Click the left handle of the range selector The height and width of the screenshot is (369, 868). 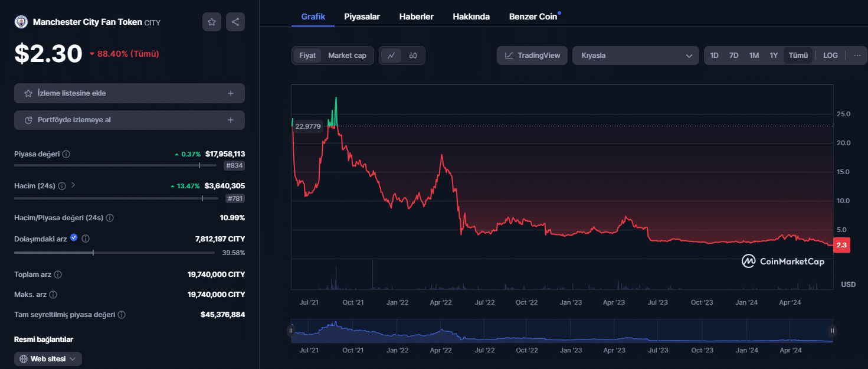[x=290, y=331]
